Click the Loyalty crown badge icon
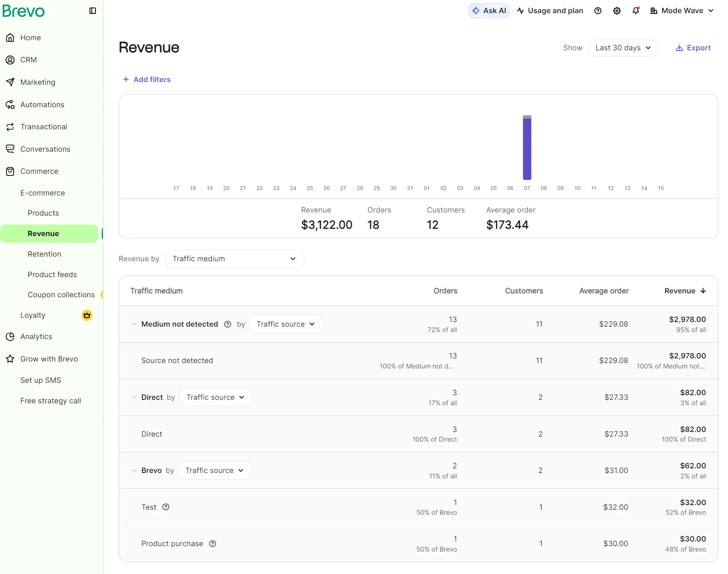 click(x=87, y=315)
